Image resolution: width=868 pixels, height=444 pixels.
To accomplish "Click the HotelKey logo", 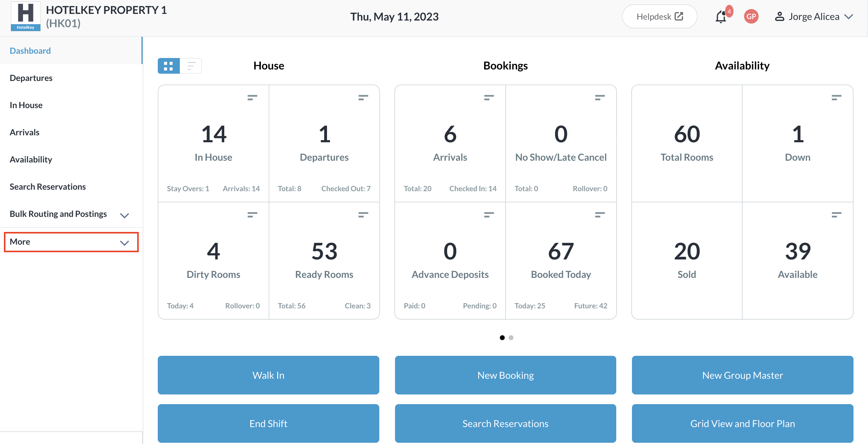I will point(25,16).
